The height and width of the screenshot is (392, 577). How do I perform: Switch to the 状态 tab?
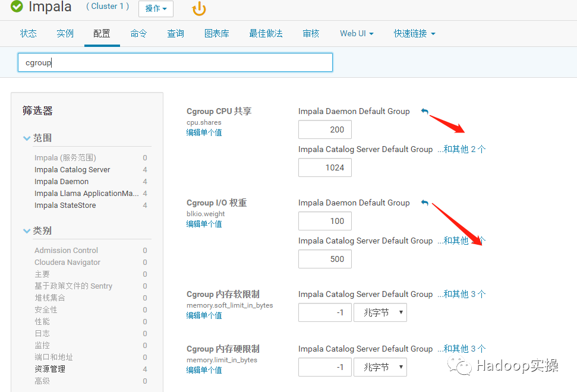29,33
